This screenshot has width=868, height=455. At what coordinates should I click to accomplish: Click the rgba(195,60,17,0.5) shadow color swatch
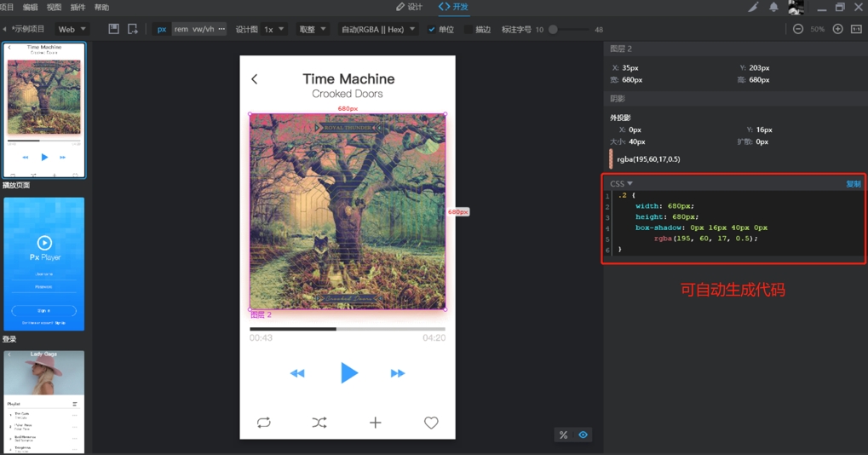pyautogui.click(x=611, y=159)
